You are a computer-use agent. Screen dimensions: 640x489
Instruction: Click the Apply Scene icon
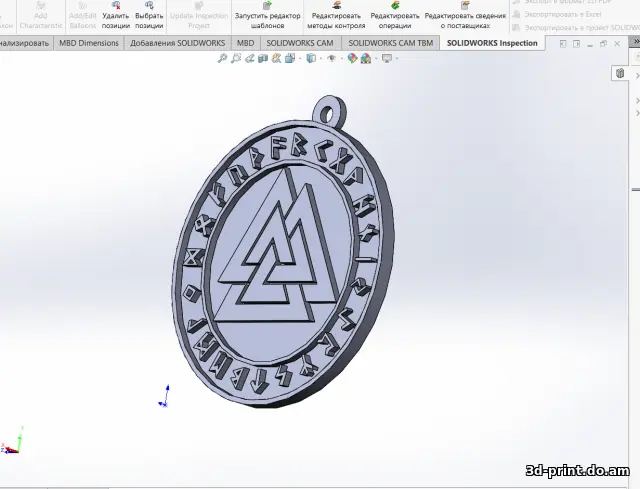pos(366,58)
